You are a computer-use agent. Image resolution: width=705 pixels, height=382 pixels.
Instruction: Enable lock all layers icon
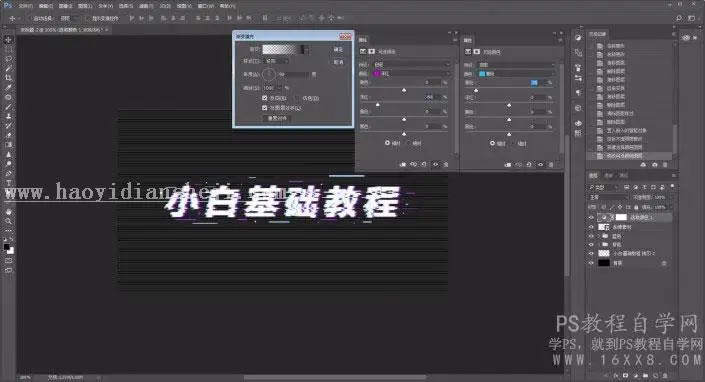tap(636, 207)
